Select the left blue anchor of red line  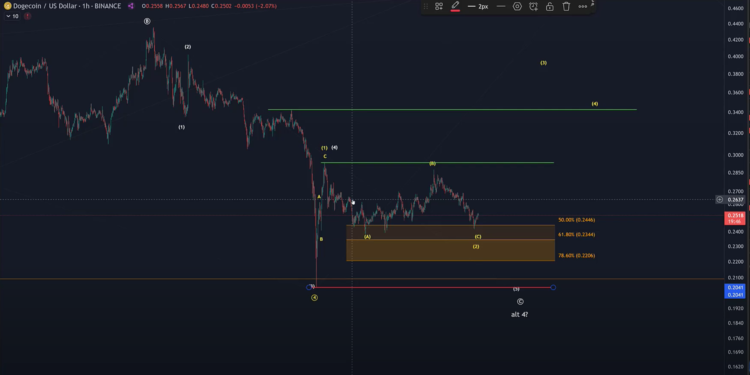(309, 287)
